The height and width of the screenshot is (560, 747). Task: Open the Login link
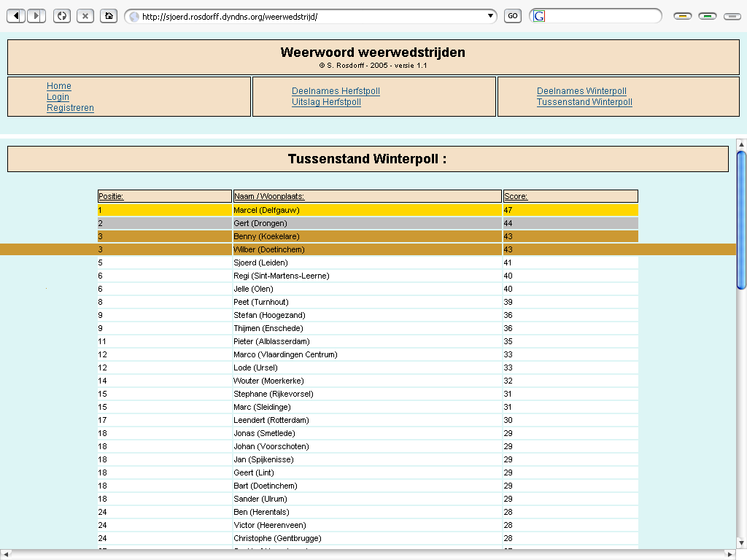58,97
